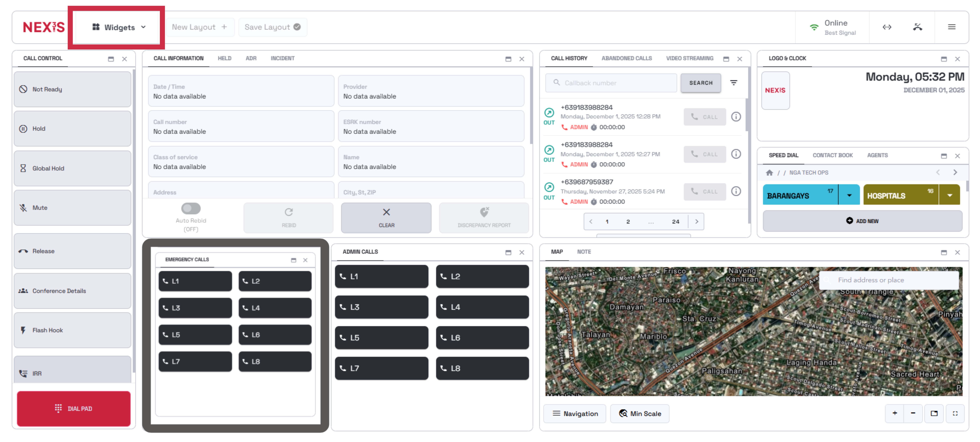Screen dimensions: 980x442
Task: Toggle the Mute button in Call Control
Action: tap(72, 208)
